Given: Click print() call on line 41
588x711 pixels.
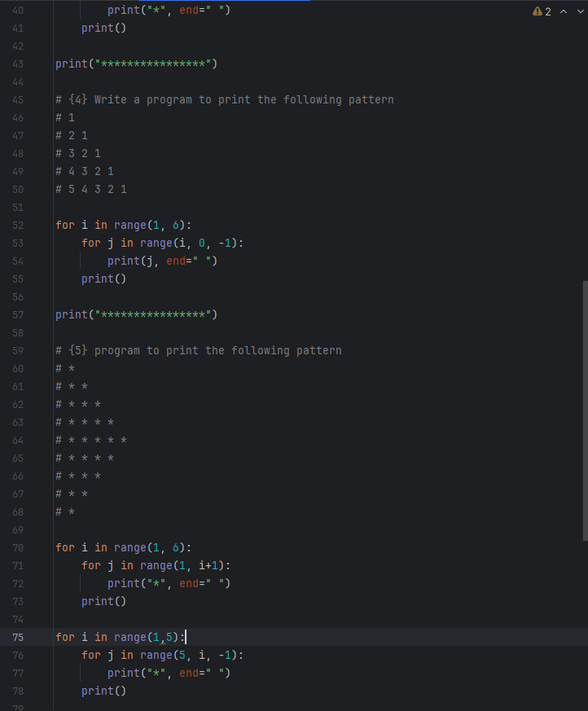Looking at the screenshot, I should [103, 29].
